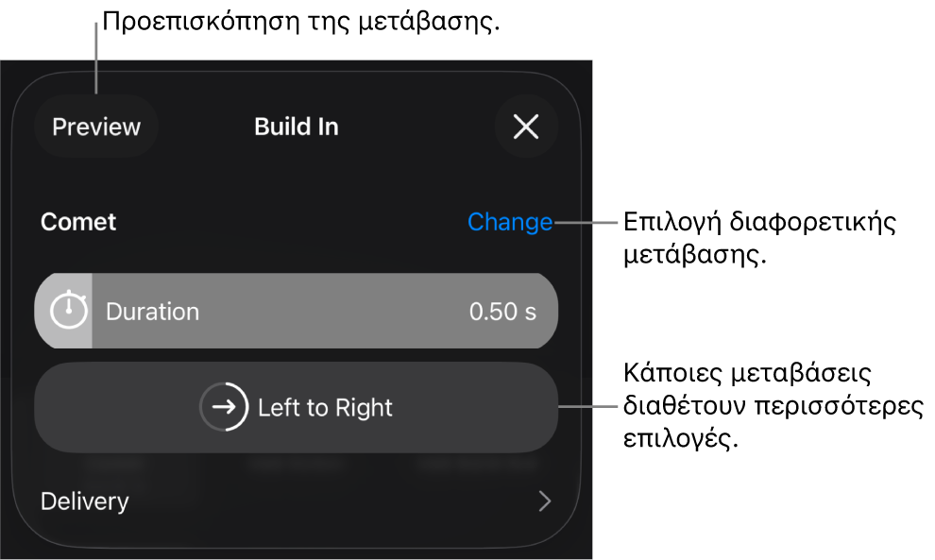Tap the blue Change link
Viewport: 935px width, 560px height.
coord(510,222)
